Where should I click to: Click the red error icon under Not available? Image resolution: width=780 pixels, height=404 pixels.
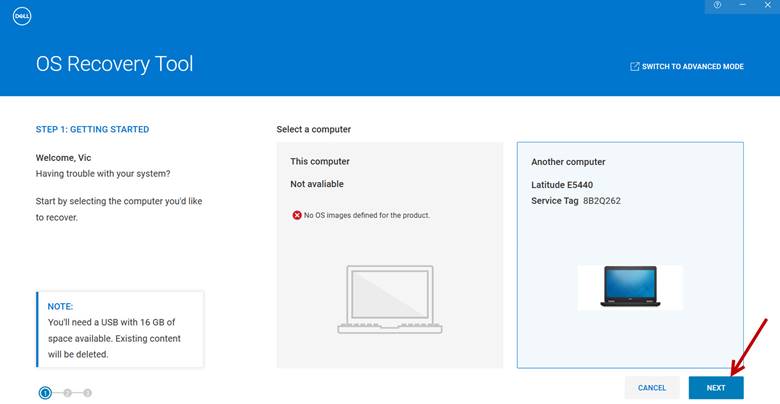pyautogui.click(x=296, y=215)
